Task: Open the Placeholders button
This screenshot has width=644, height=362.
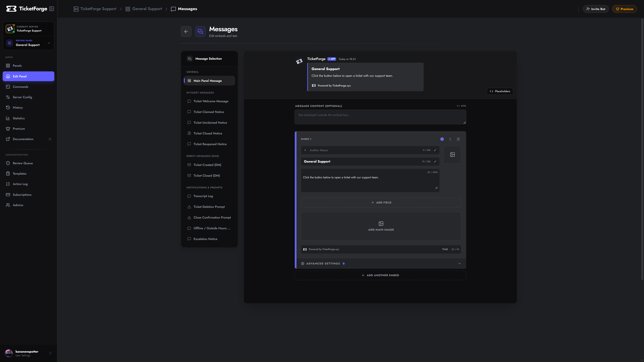Action: point(500,91)
